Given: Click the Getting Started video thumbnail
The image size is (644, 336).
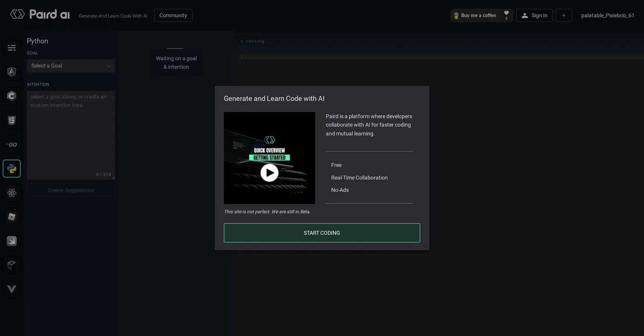Looking at the screenshot, I should click(269, 158).
